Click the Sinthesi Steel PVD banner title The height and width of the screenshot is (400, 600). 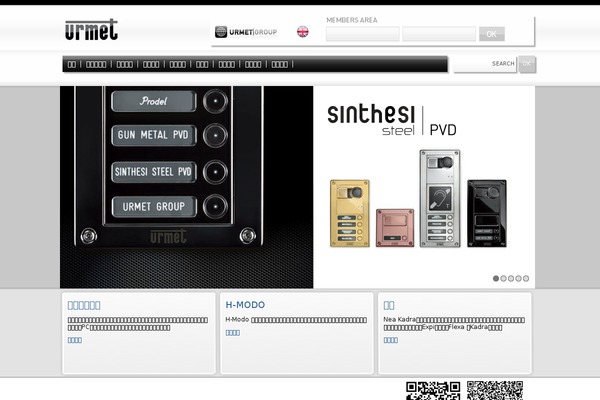(x=392, y=120)
